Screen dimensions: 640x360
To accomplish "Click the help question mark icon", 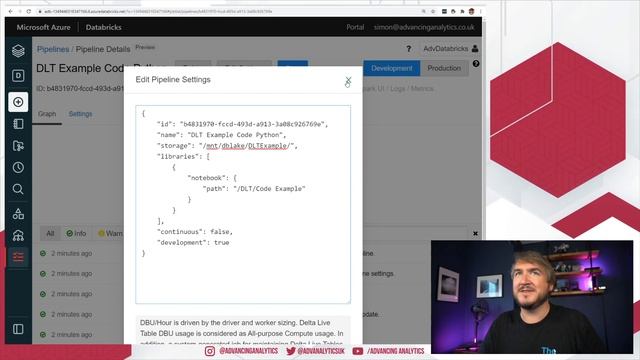I will (x=409, y=49).
